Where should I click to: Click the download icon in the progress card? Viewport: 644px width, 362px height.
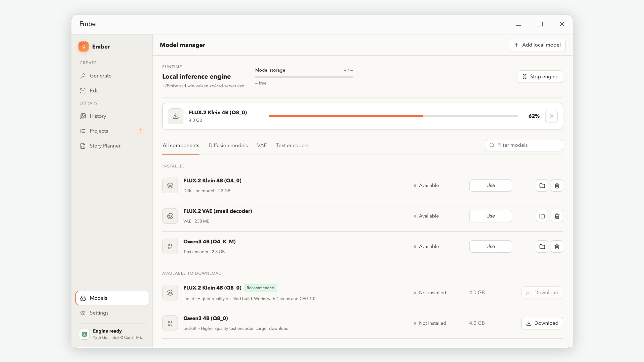click(176, 116)
